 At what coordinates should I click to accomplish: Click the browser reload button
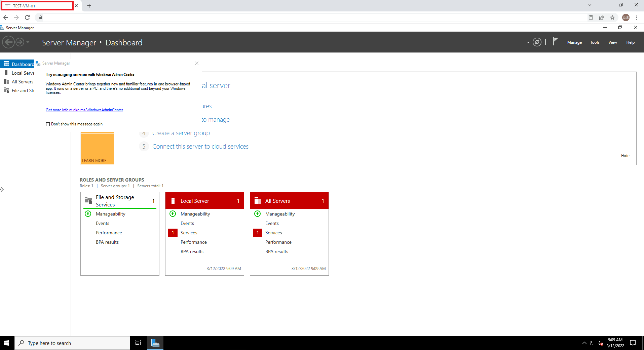click(x=27, y=17)
